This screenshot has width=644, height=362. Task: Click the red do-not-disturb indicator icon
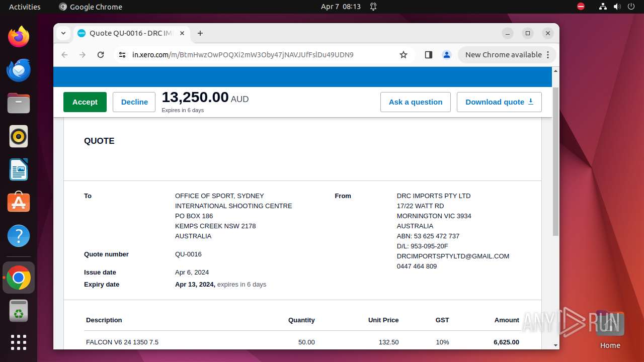tap(581, 7)
